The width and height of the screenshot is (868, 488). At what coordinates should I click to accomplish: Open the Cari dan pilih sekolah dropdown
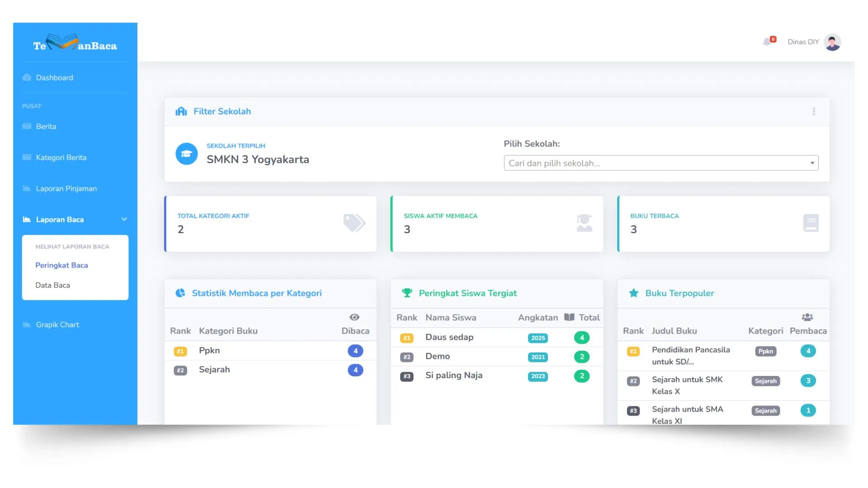(x=660, y=163)
